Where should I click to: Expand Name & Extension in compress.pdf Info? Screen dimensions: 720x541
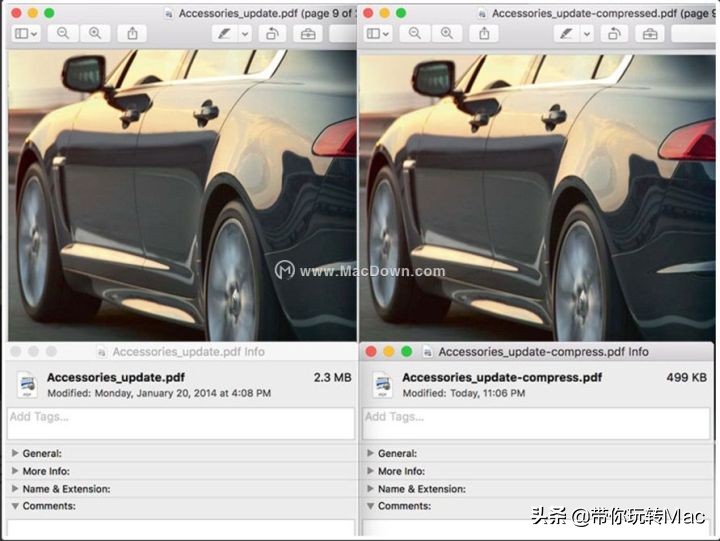click(370, 489)
